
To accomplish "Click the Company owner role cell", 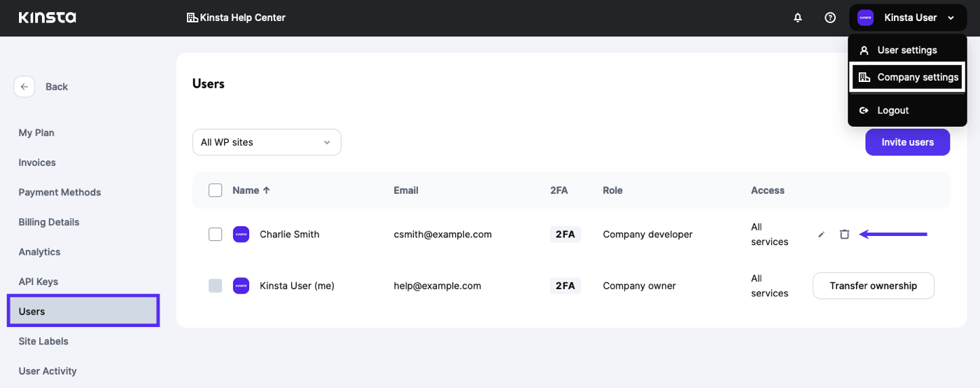I will [639, 286].
